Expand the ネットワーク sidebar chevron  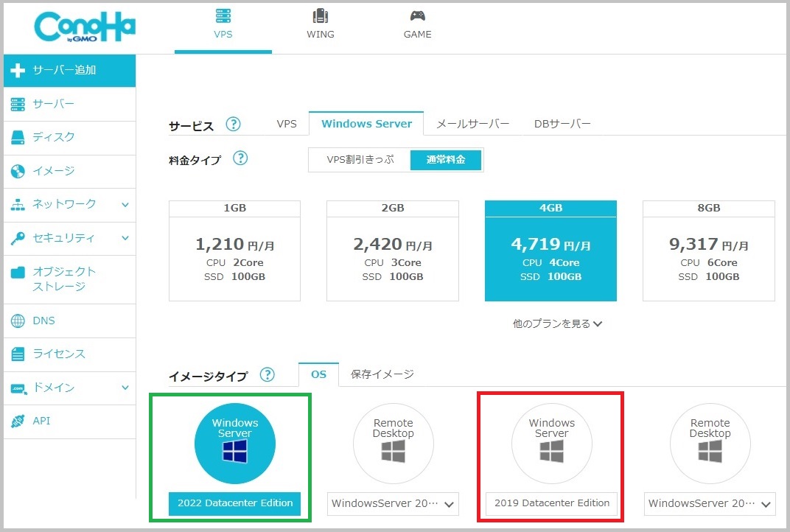(x=125, y=205)
